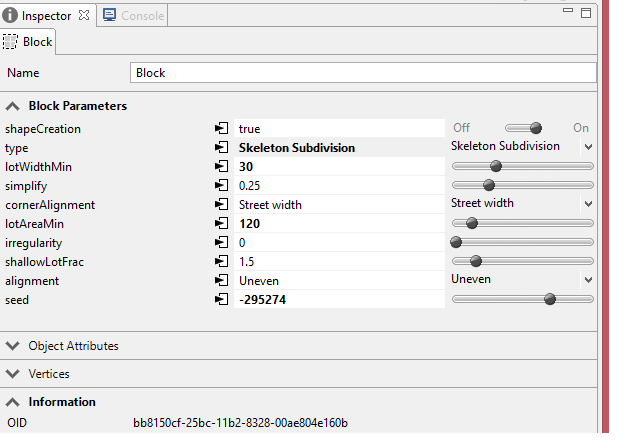The image size is (619, 447).
Task: Click the source icon in the irregularity row
Action: 221,242
